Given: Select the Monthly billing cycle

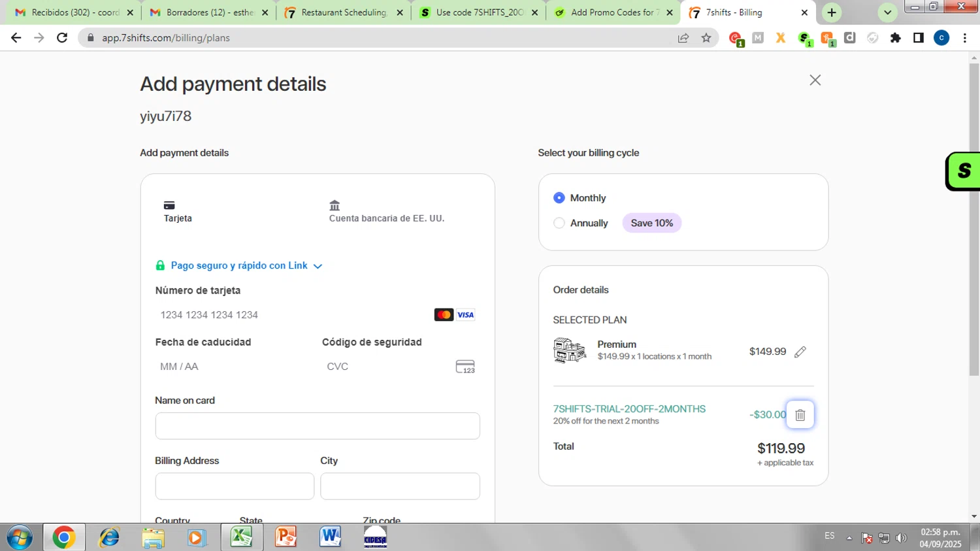Looking at the screenshot, I should point(559,197).
